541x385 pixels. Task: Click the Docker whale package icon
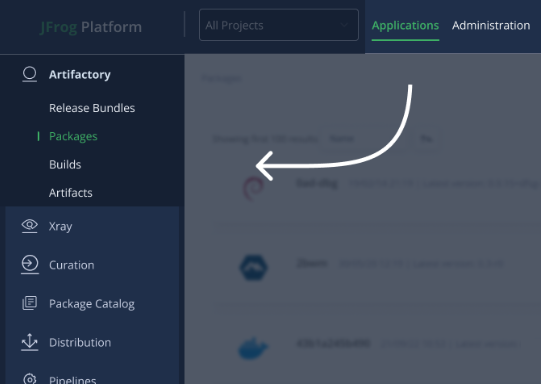coord(253,348)
